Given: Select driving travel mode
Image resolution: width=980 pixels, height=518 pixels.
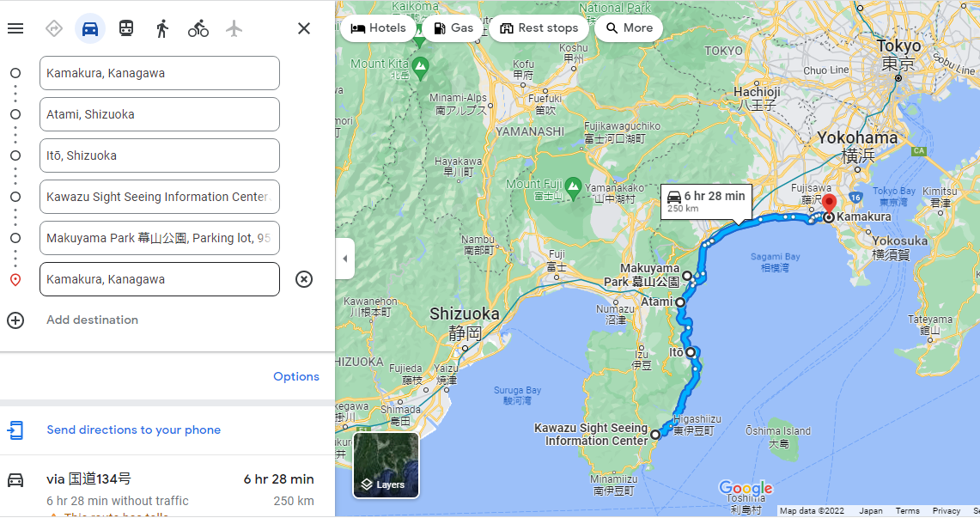Looking at the screenshot, I should click(x=90, y=28).
